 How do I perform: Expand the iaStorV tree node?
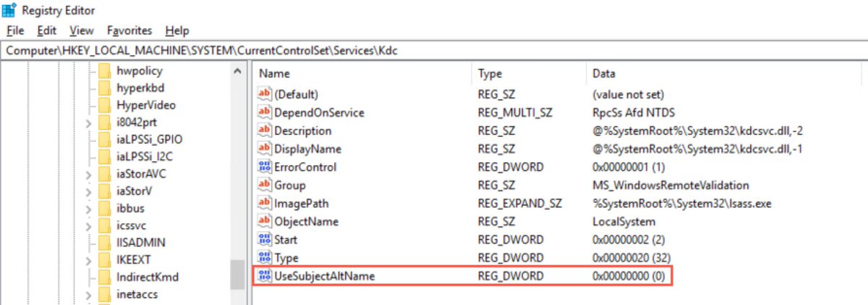point(88,192)
